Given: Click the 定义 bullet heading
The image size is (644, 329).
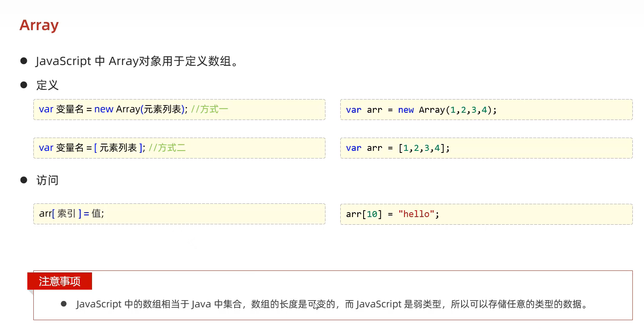Looking at the screenshot, I should 47,85.
